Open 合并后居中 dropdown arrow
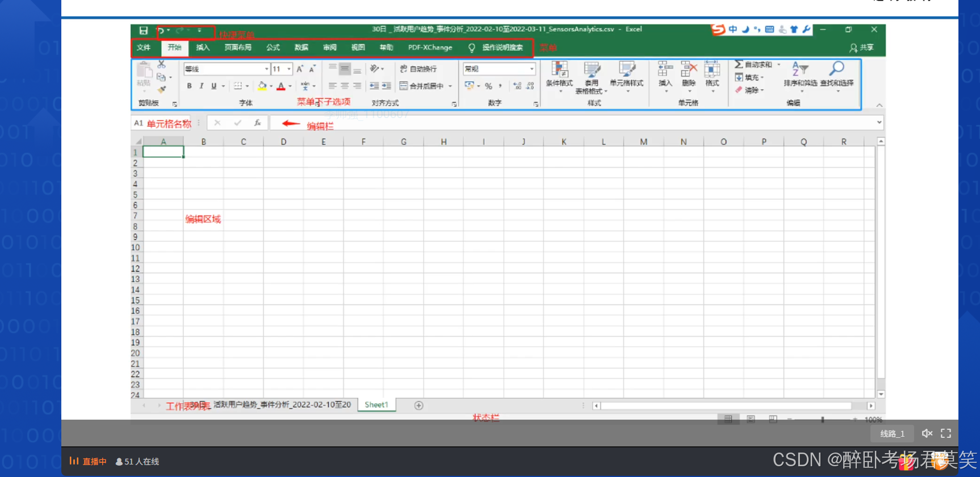 450,86
